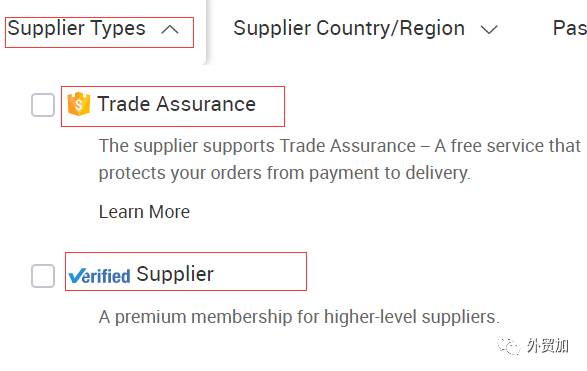The image size is (587, 371).
Task: Switch to the Supplier Types filter tab
Action: pos(76,28)
